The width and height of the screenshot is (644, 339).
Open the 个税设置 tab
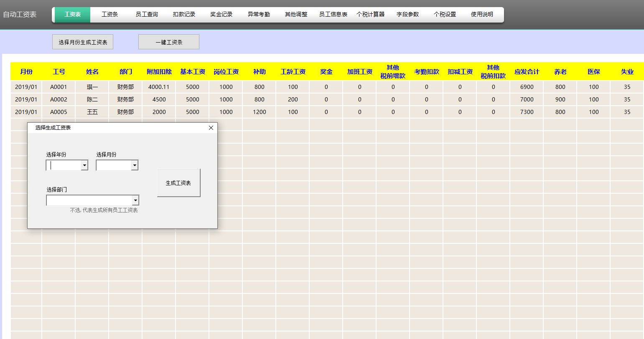444,14
